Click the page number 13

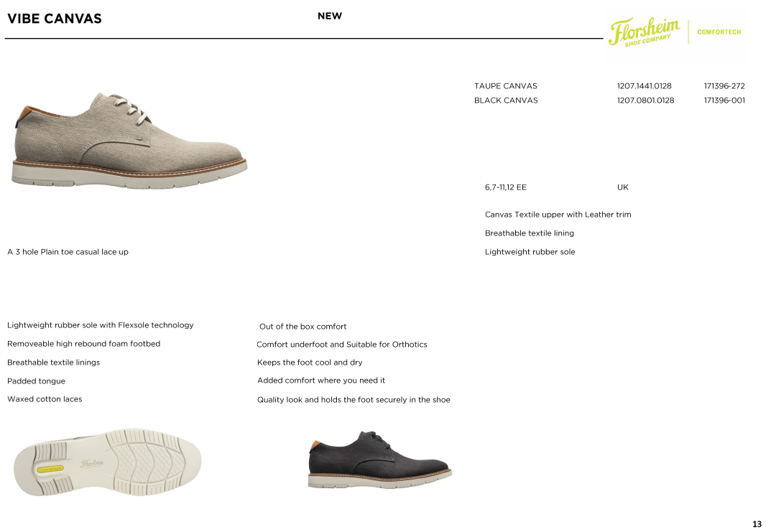click(x=757, y=524)
